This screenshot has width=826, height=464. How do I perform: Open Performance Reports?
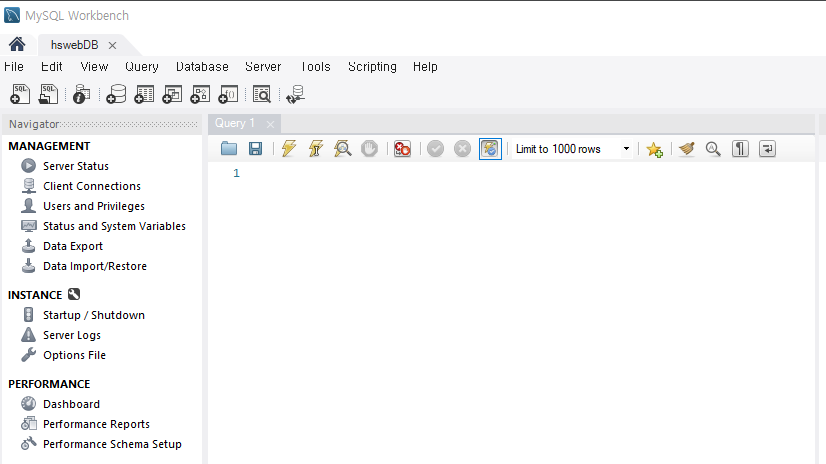[96, 424]
